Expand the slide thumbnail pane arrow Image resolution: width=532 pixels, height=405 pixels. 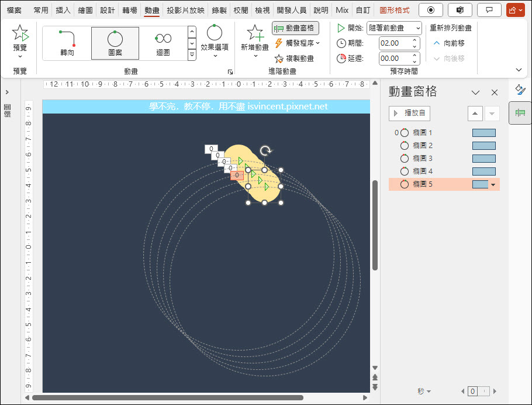[7, 92]
